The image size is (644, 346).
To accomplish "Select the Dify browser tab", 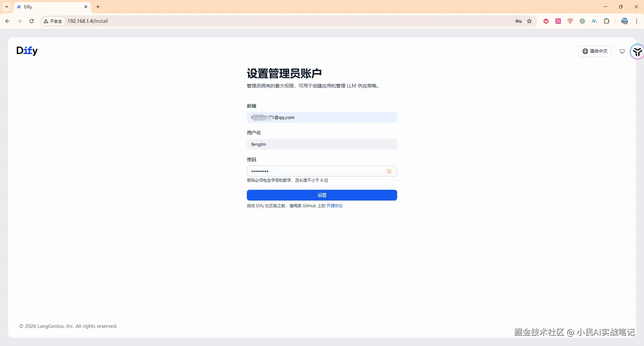I will tap(52, 7).
